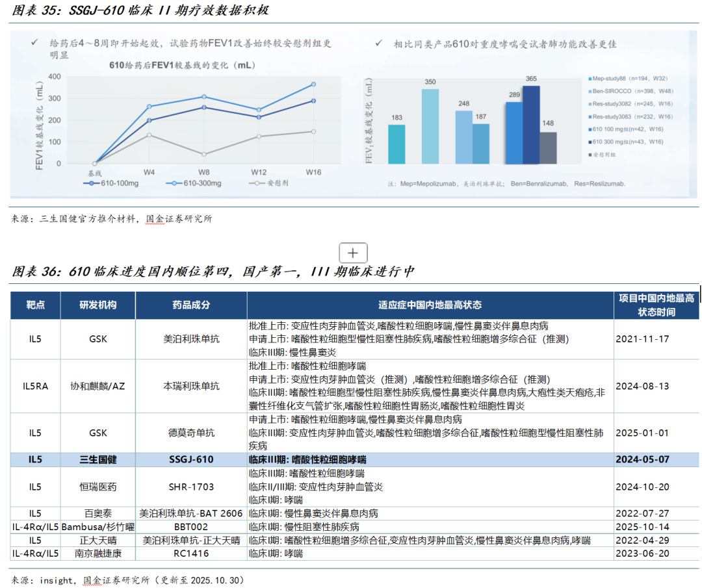Click the date 2025-01-01
The image size is (702, 588).
(x=642, y=433)
